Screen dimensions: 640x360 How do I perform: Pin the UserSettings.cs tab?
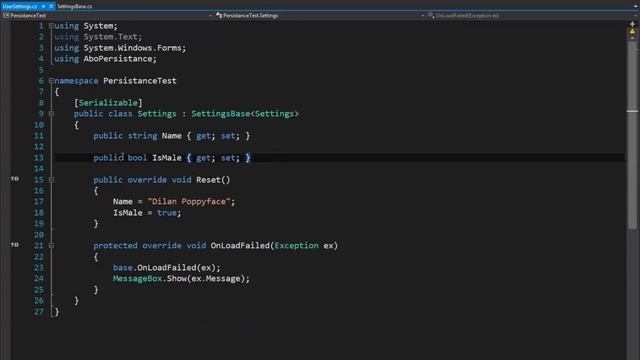43,6
